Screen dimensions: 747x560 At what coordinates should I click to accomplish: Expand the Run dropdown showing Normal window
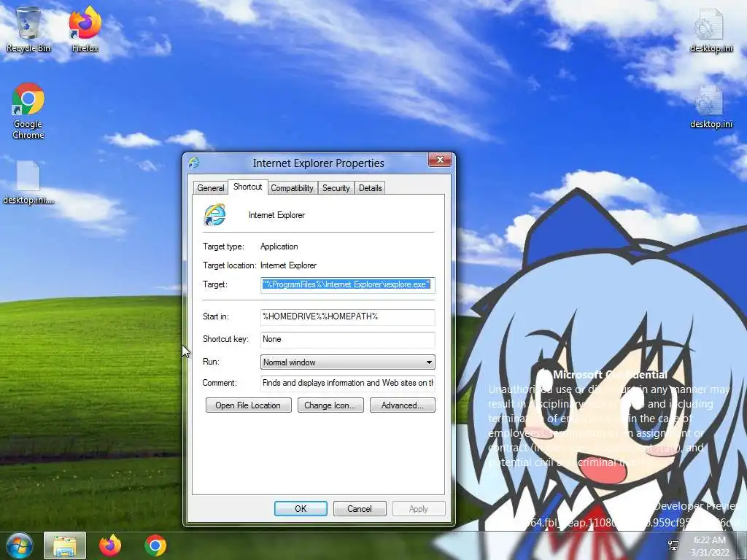point(347,362)
